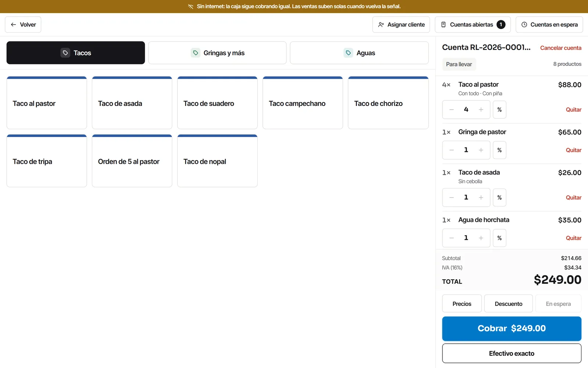The height and width of the screenshot is (368, 588).
Task: Decrease Agua de horchata quantity
Action: (x=452, y=238)
